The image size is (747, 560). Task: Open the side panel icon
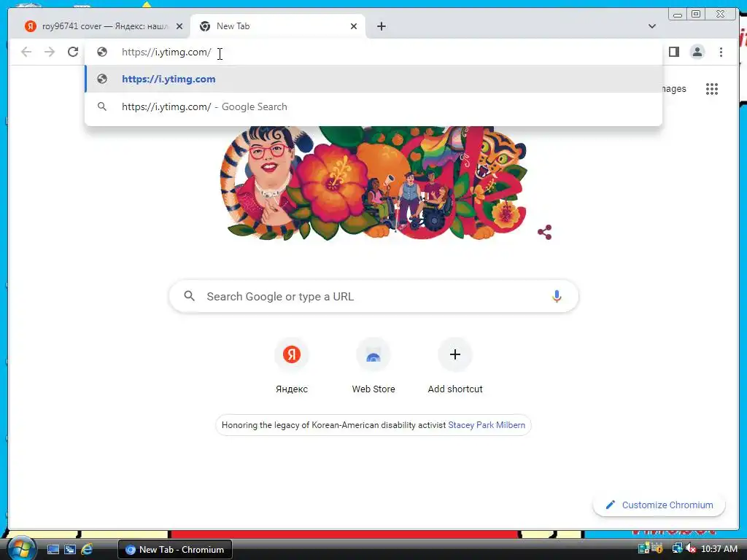pyautogui.click(x=673, y=52)
